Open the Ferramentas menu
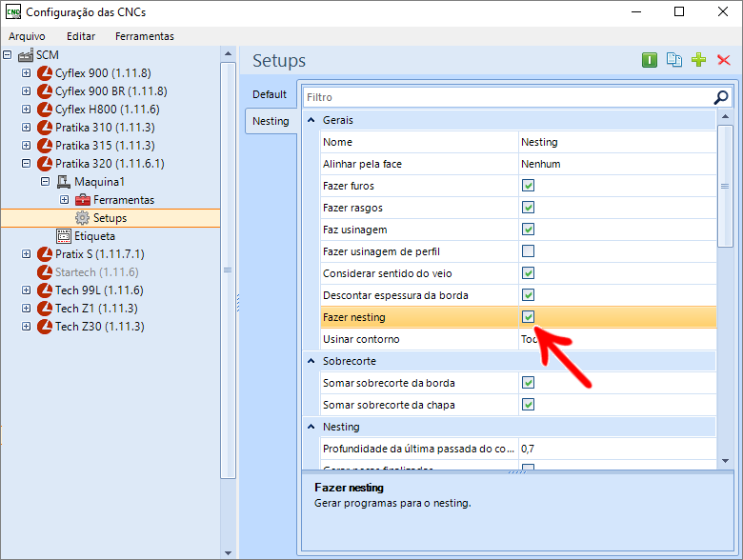The height and width of the screenshot is (560, 743). pos(144,36)
